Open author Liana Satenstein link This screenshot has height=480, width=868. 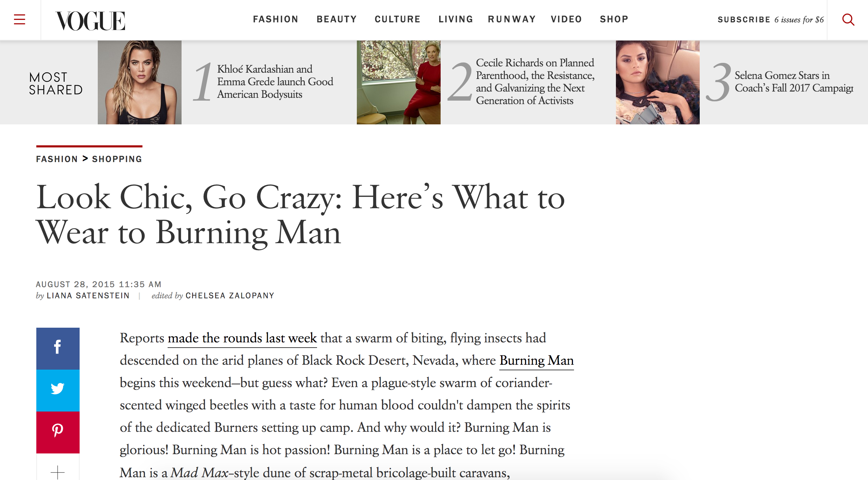click(88, 296)
